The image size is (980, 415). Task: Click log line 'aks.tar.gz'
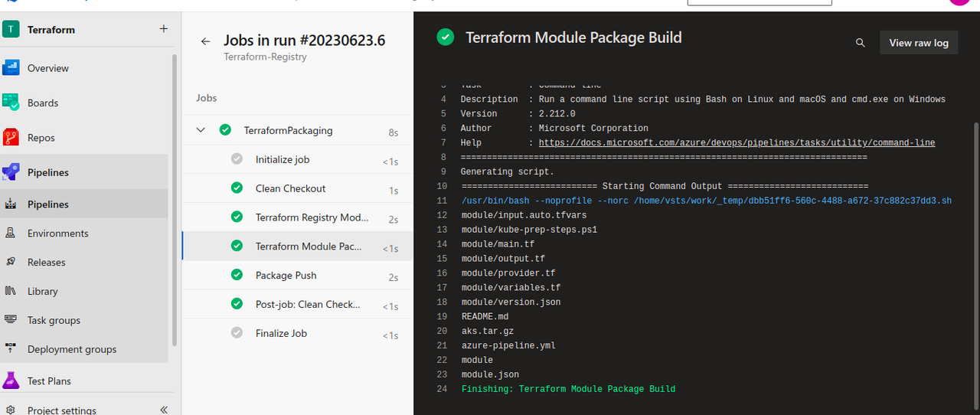(488, 332)
